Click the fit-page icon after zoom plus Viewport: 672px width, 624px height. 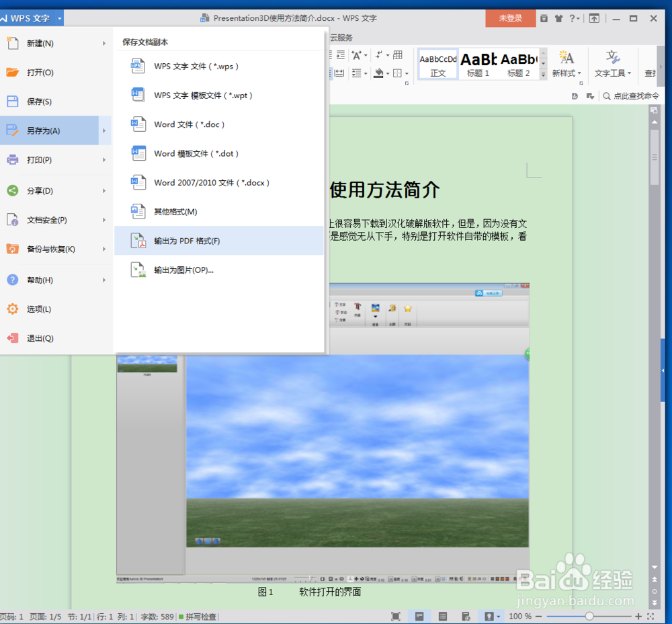(650, 617)
